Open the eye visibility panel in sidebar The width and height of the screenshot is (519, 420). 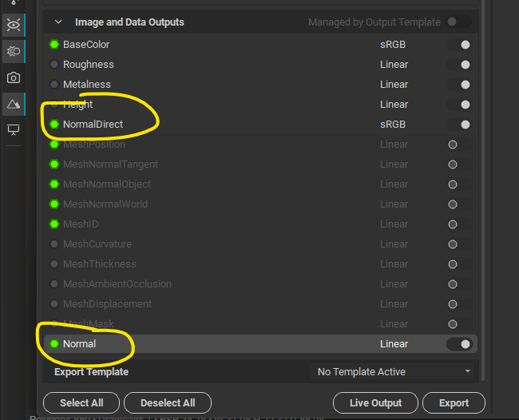pyautogui.click(x=14, y=25)
